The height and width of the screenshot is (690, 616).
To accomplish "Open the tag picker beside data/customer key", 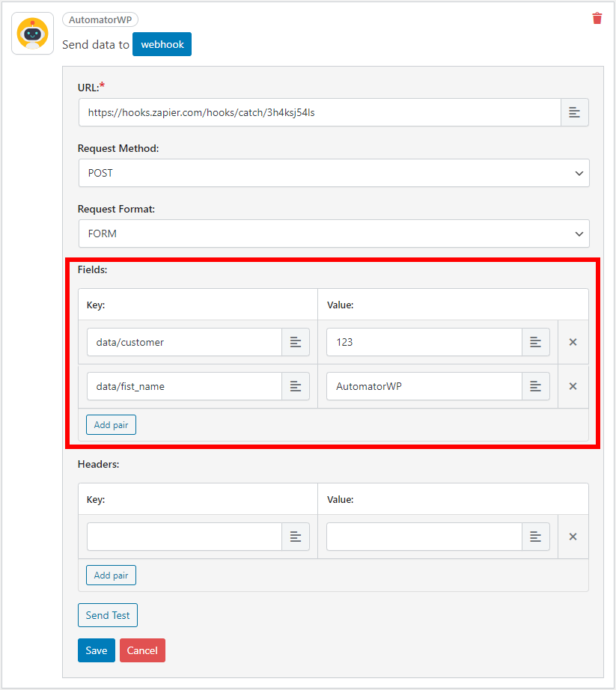I will (x=296, y=342).
